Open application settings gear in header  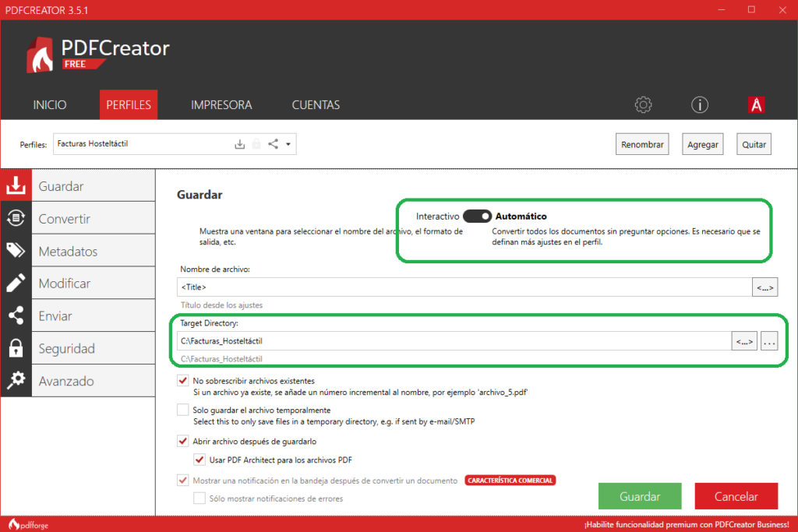coord(643,104)
